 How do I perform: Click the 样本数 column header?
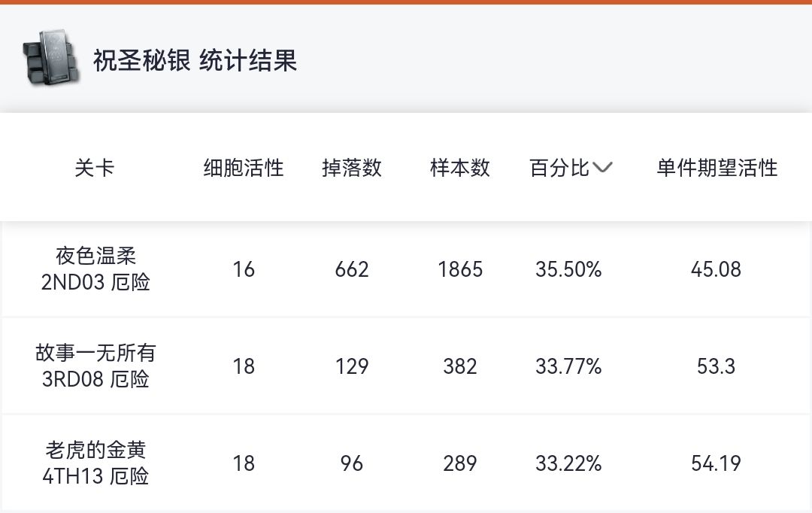460,168
